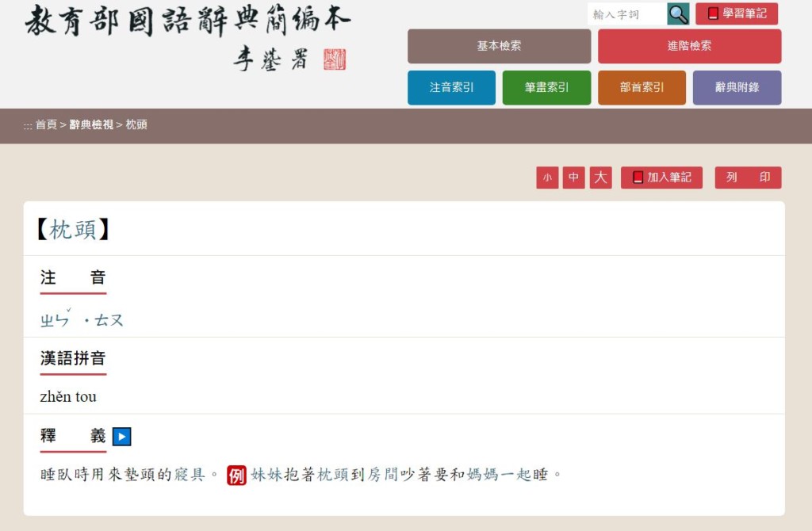Click 枕頭 link in example sentence
This screenshot has height=531, width=812.
(332, 475)
